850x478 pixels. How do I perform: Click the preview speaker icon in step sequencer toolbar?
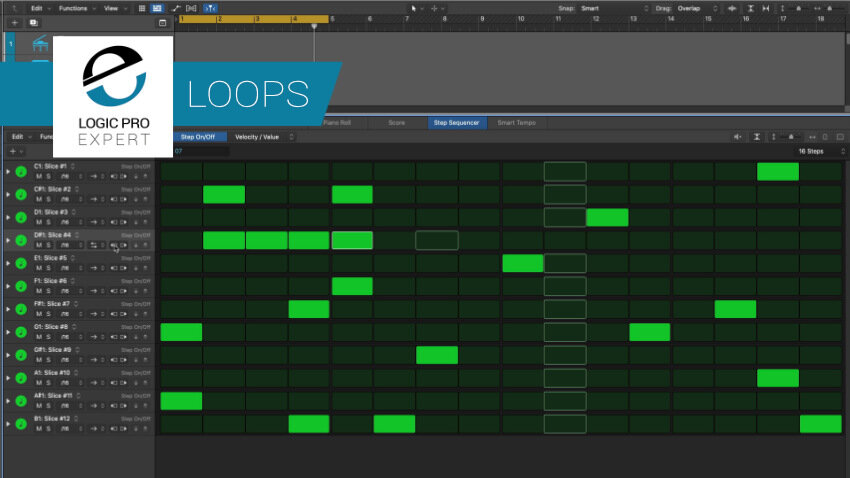point(738,137)
